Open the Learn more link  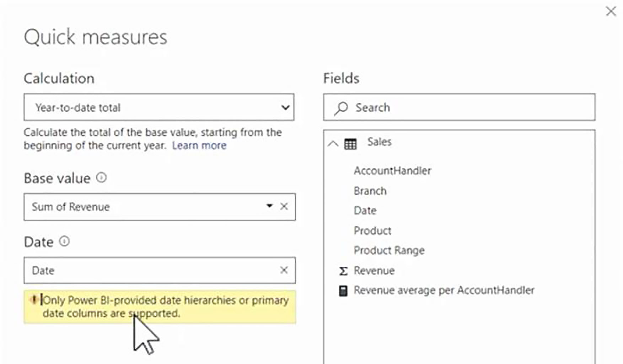pos(199,145)
